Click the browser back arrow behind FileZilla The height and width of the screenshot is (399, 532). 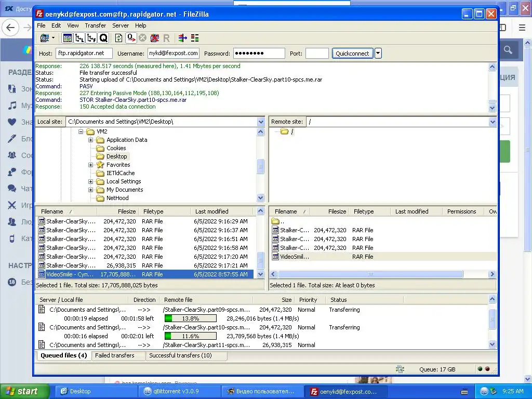coord(10,28)
